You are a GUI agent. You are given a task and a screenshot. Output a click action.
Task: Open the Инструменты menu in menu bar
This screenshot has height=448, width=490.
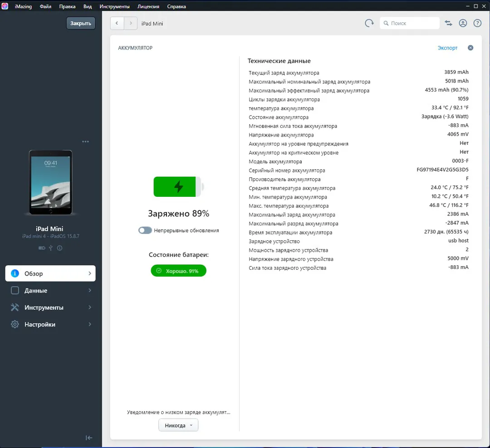(x=114, y=6)
